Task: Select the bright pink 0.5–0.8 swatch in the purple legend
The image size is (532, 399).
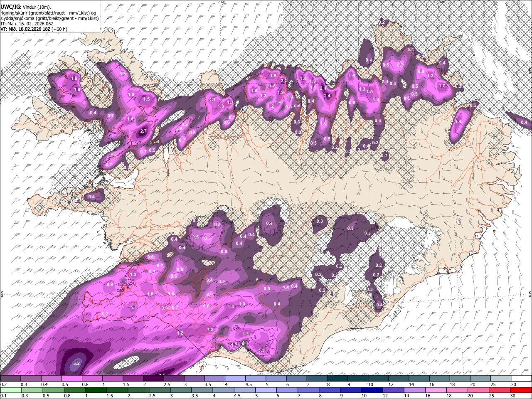Action: [x=72, y=378]
